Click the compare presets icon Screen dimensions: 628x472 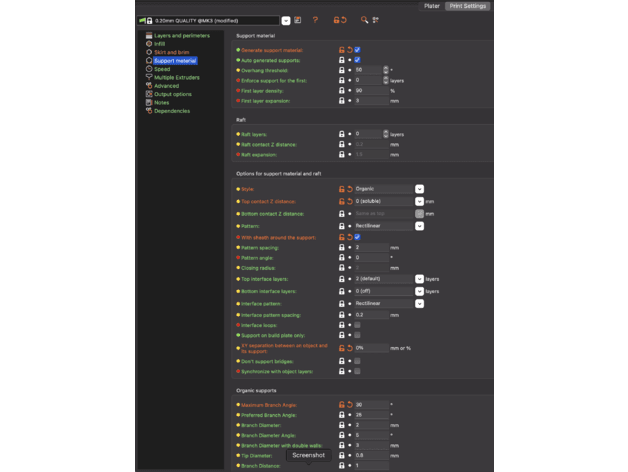375,20
